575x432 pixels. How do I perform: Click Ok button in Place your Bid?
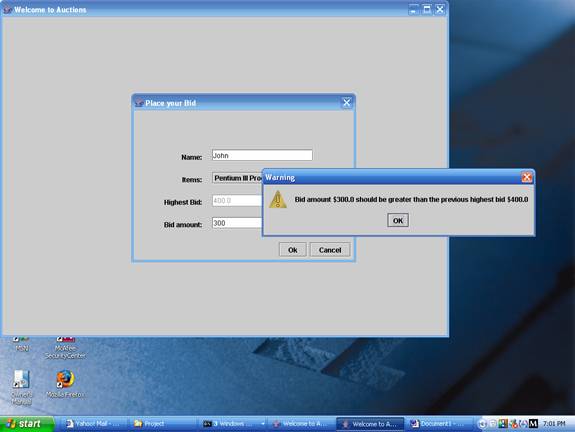coord(293,250)
